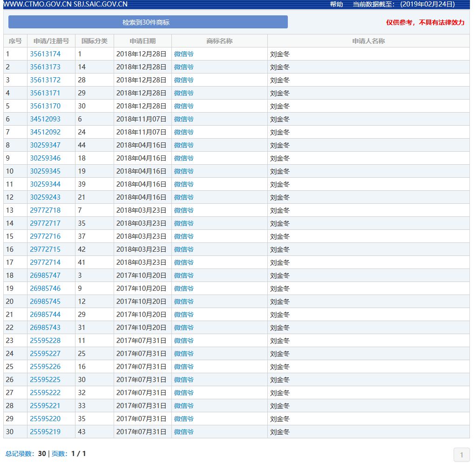The height and width of the screenshot is (463, 476).
Task: Open registration number 29772716
Action: pyautogui.click(x=45, y=236)
